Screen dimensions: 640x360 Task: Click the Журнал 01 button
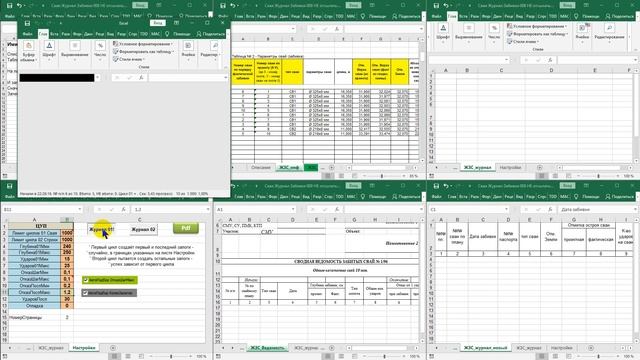pos(102,230)
